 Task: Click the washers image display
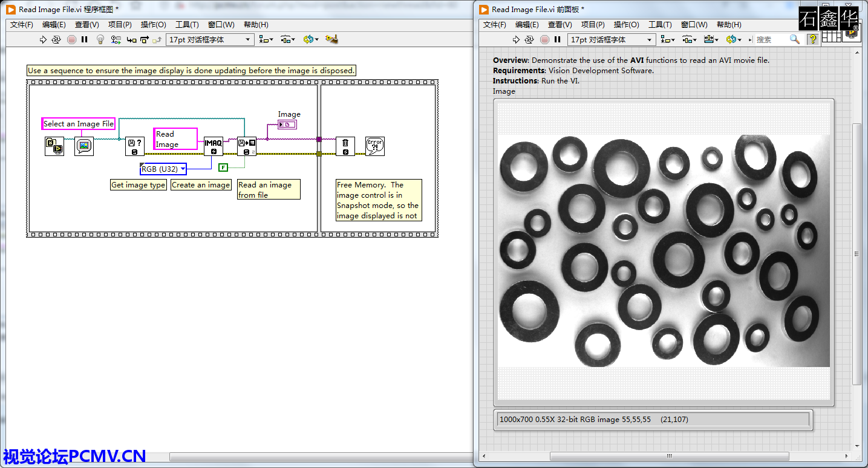pos(664,251)
